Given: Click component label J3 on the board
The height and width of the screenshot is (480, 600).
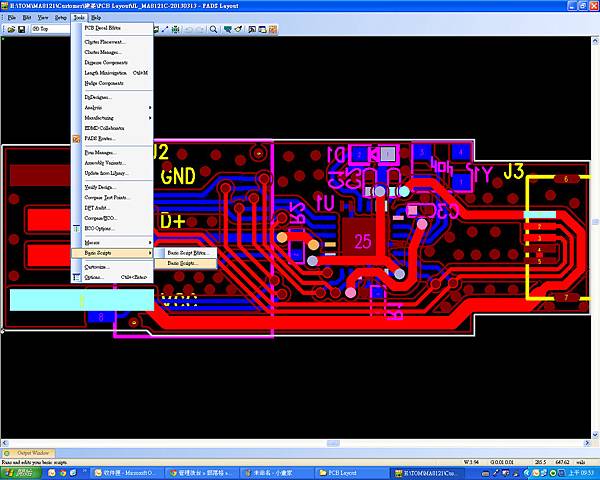Looking at the screenshot, I should [x=514, y=172].
